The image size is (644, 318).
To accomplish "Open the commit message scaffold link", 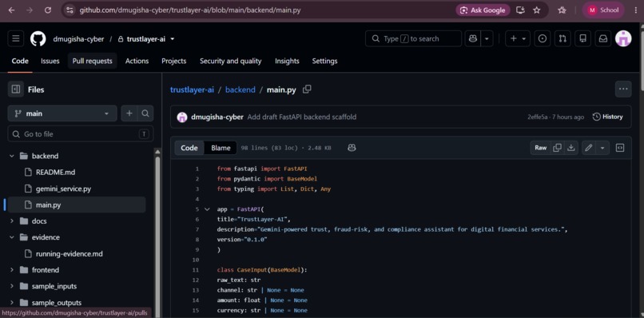I will tap(302, 117).
